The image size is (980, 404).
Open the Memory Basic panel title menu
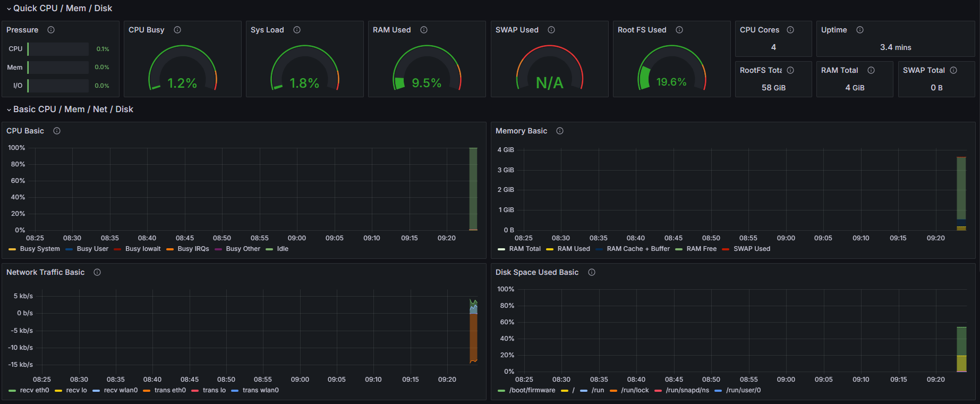click(521, 131)
